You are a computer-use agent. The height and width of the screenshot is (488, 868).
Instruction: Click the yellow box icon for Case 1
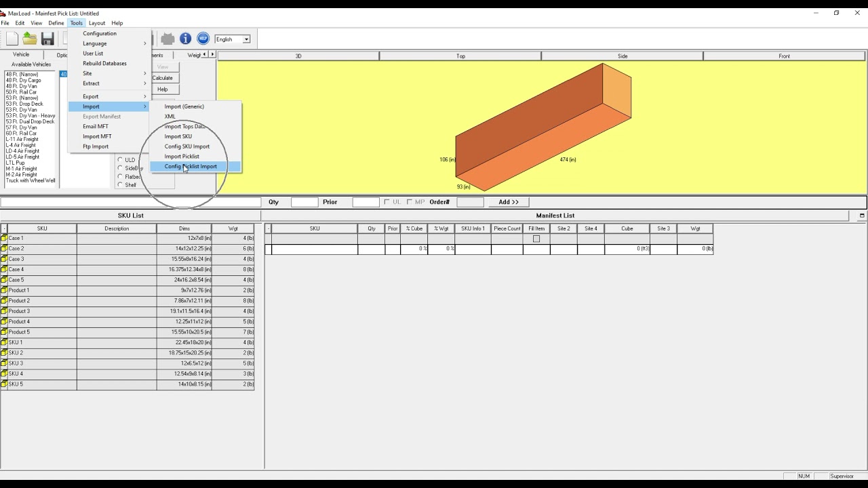click(x=4, y=239)
